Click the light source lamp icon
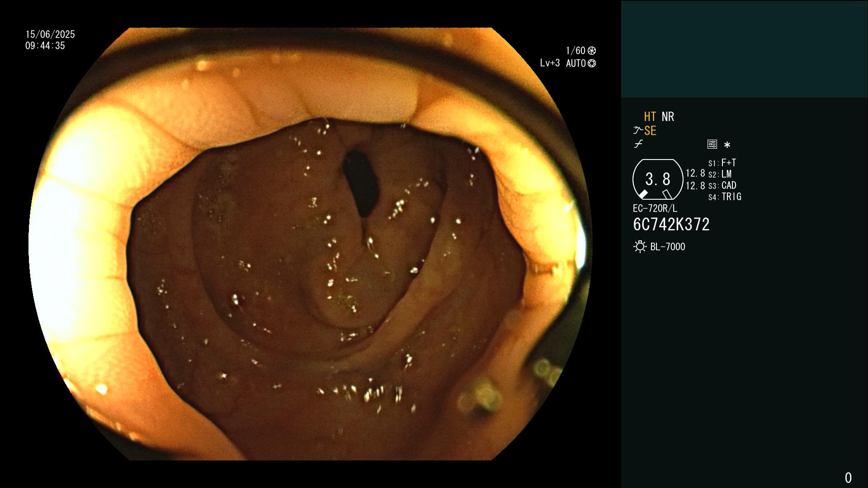The height and width of the screenshot is (488, 868). (640, 247)
